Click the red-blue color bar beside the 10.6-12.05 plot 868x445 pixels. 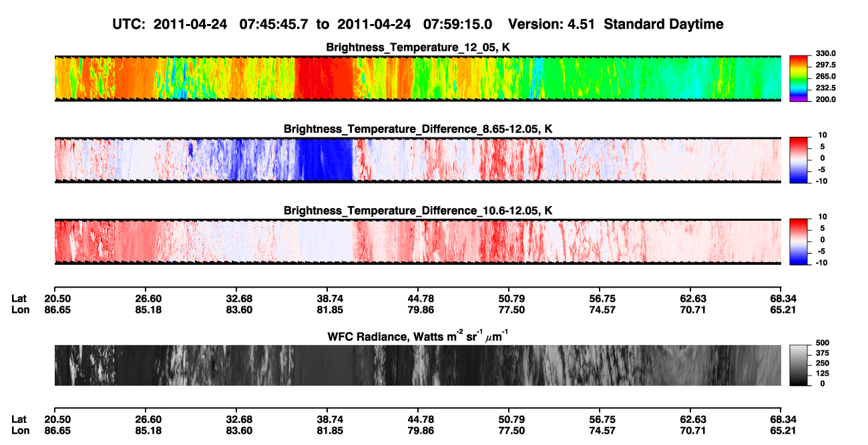[799, 242]
